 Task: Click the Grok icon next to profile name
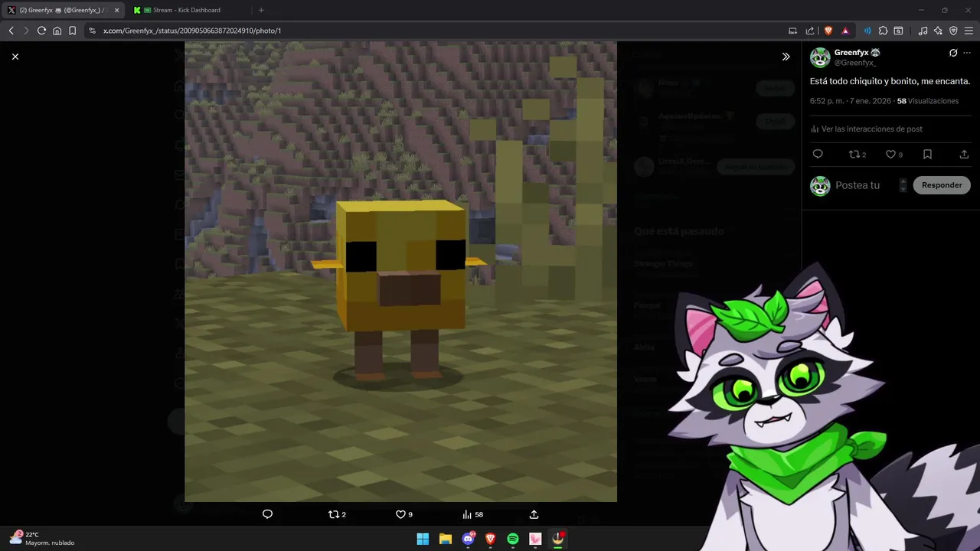(x=953, y=53)
